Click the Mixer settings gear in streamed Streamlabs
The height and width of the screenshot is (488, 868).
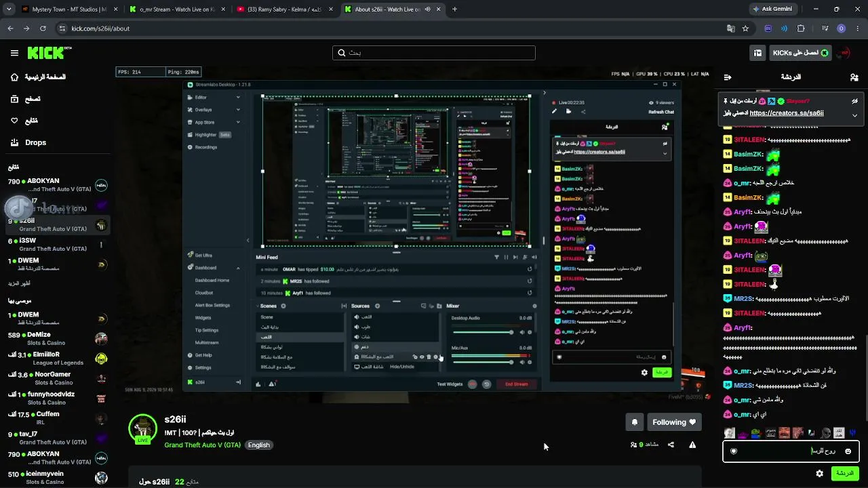(x=534, y=306)
